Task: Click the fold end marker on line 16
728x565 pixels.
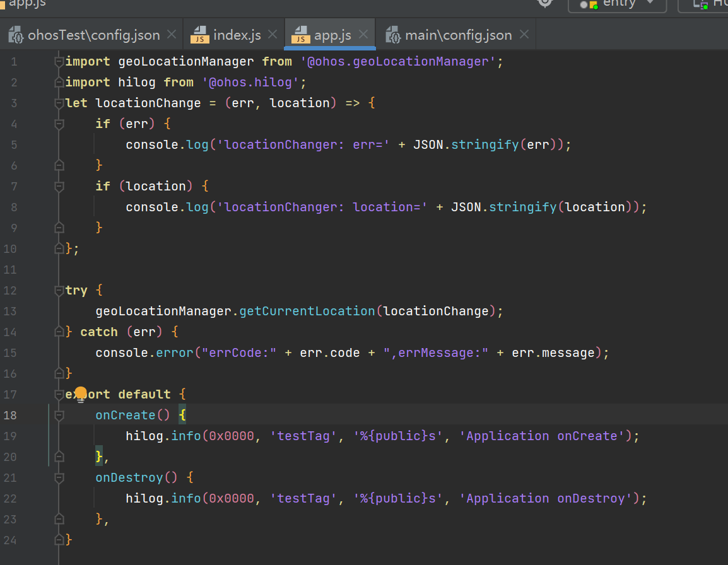Action: coord(59,373)
